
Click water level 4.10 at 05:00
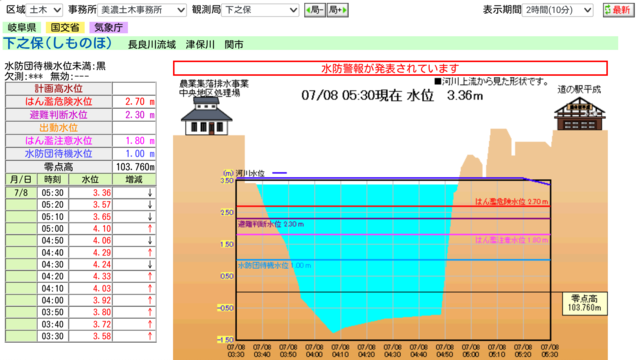tap(102, 229)
